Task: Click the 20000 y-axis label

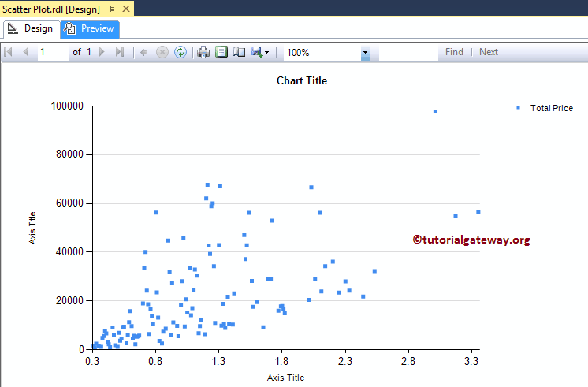Action: (69, 300)
